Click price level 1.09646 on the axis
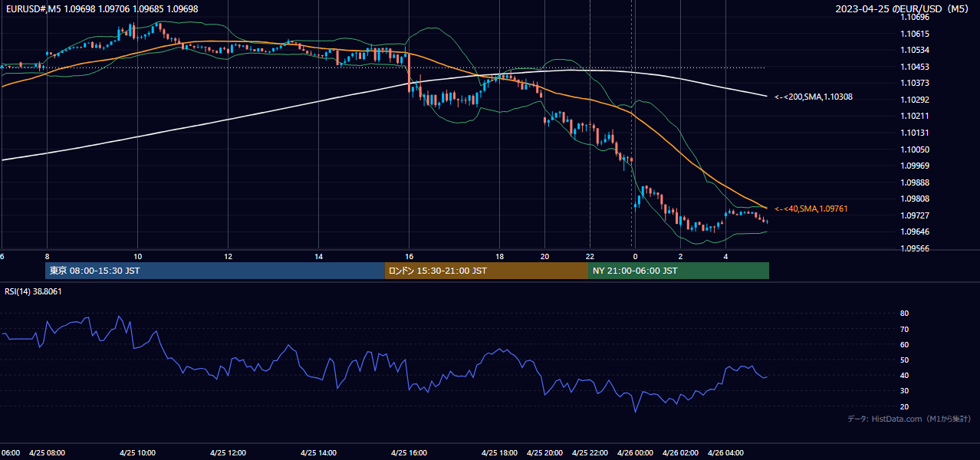Screen dimensions: 980x460 (915, 232)
